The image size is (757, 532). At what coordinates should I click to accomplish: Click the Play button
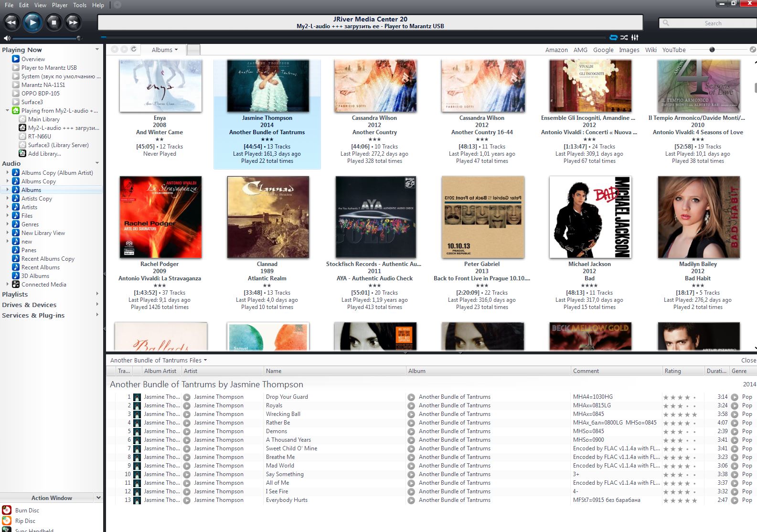[32, 22]
